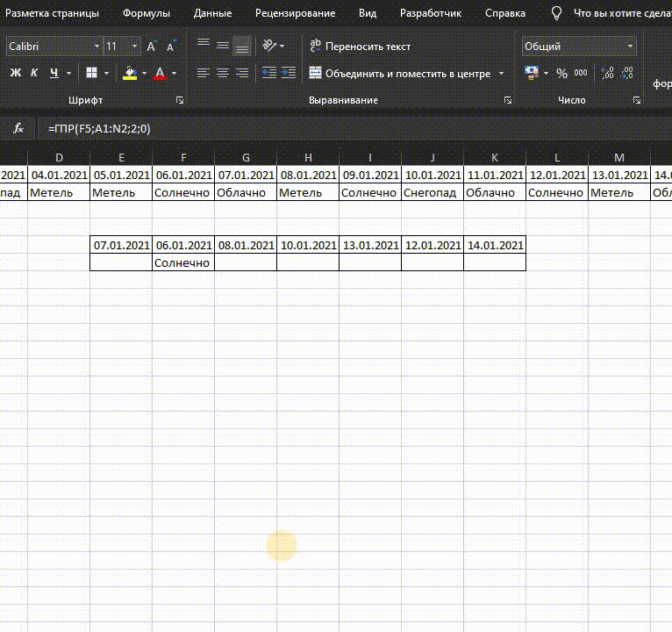
Task: Open the Вид tab
Action: point(368,13)
